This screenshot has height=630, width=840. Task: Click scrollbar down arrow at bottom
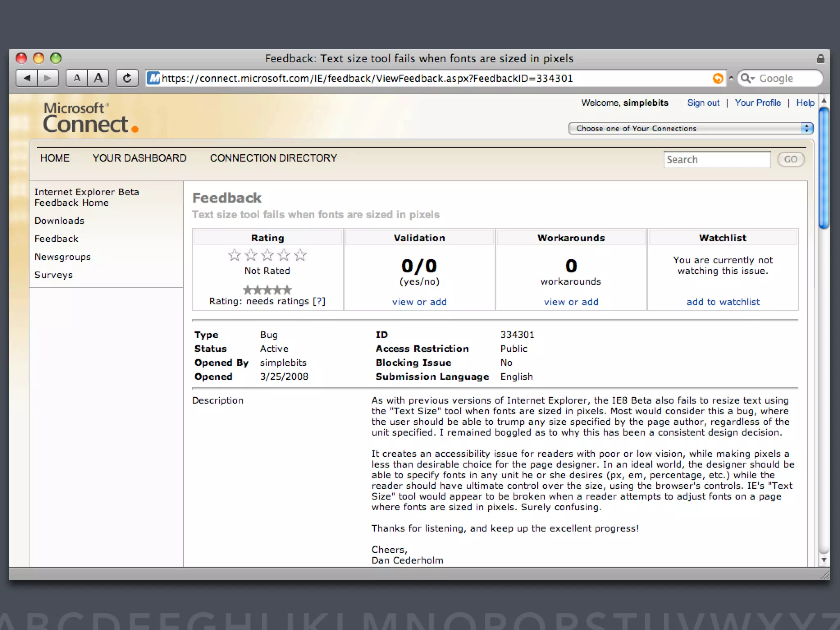824,560
